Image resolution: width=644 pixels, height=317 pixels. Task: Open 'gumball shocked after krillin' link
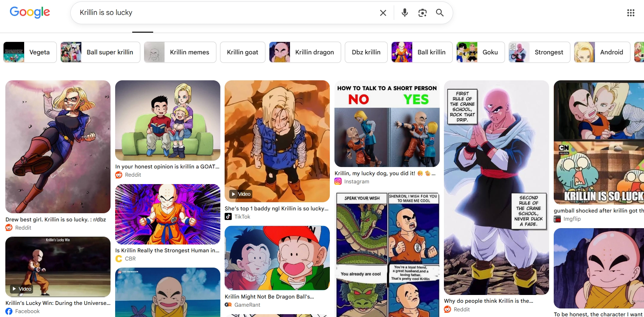(599, 211)
